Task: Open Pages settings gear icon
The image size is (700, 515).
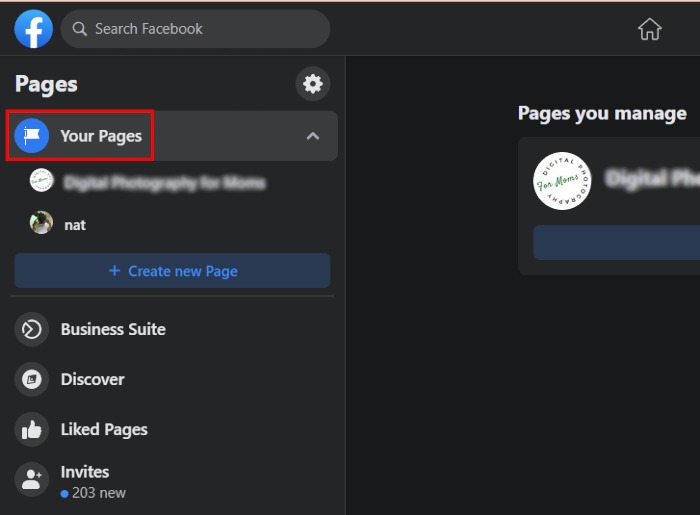Action: pyautogui.click(x=312, y=84)
